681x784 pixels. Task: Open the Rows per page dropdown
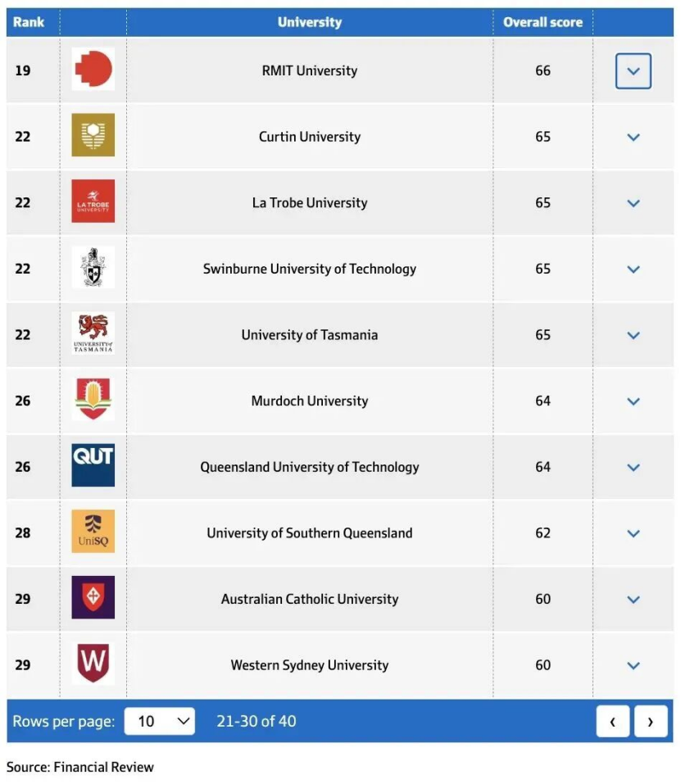coord(160,721)
